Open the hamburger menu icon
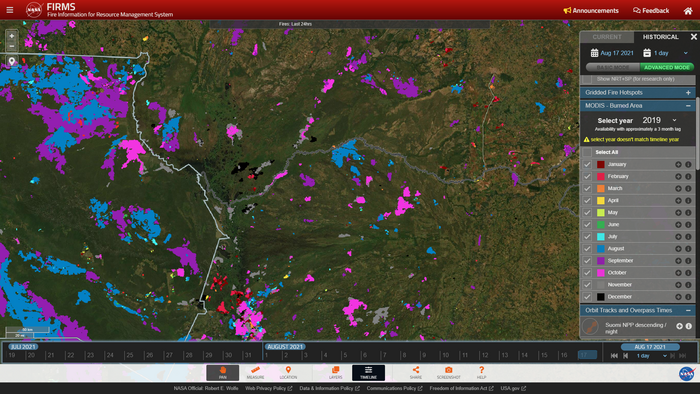 pyautogui.click(x=9, y=10)
